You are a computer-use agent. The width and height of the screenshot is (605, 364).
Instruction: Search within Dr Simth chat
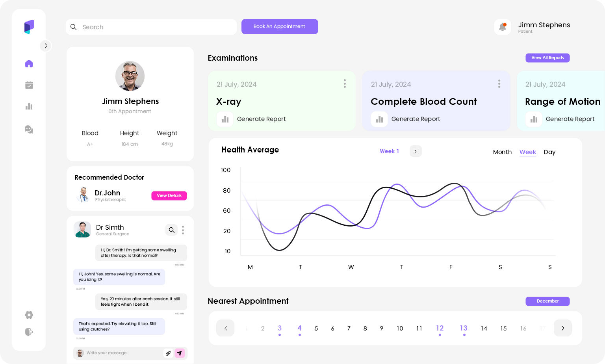[x=171, y=230]
